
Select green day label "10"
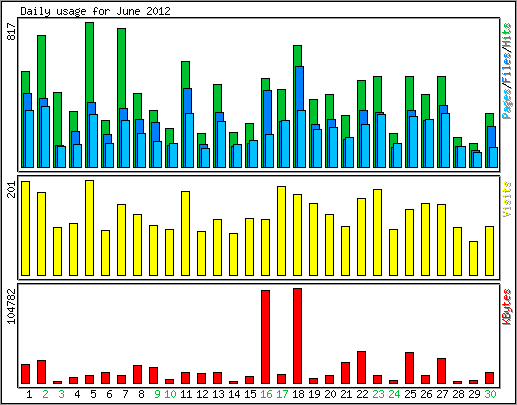(x=170, y=394)
